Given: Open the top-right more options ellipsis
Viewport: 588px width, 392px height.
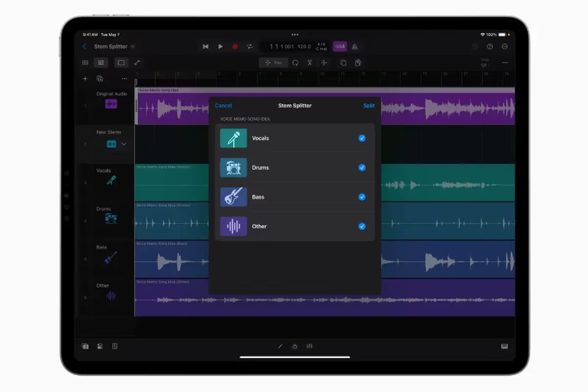Looking at the screenshot, I should (505, 47).
